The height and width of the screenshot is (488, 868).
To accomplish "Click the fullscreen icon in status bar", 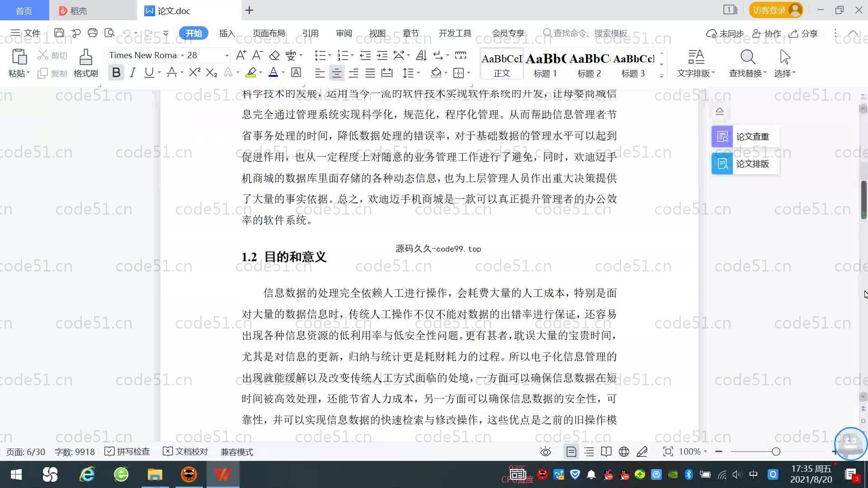I will point(668,451).
